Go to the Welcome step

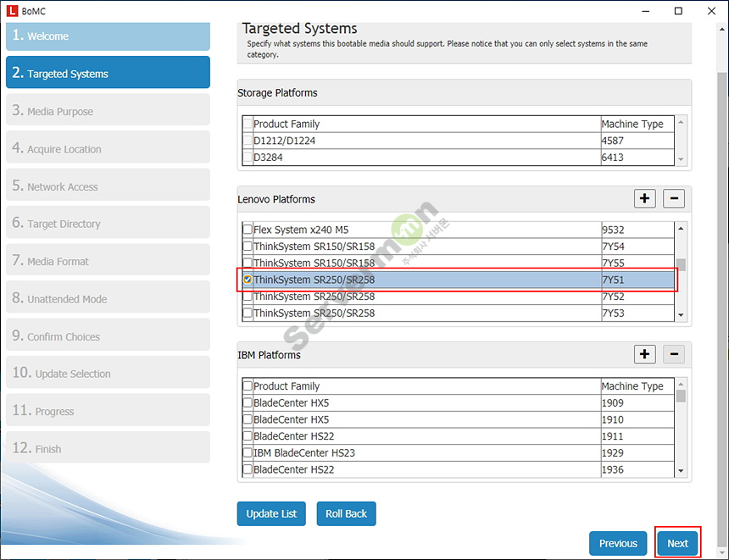point(108,36)
